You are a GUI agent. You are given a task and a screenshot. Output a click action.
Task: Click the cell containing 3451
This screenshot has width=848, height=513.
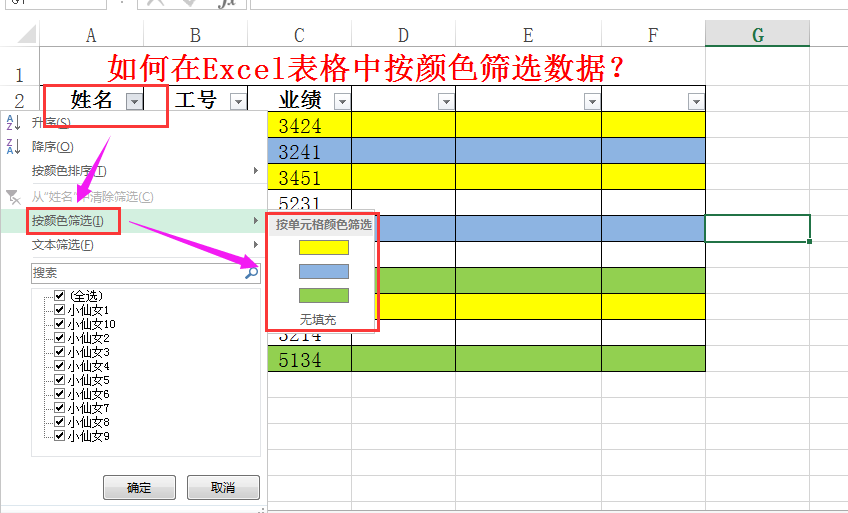(x=309, y=177)
